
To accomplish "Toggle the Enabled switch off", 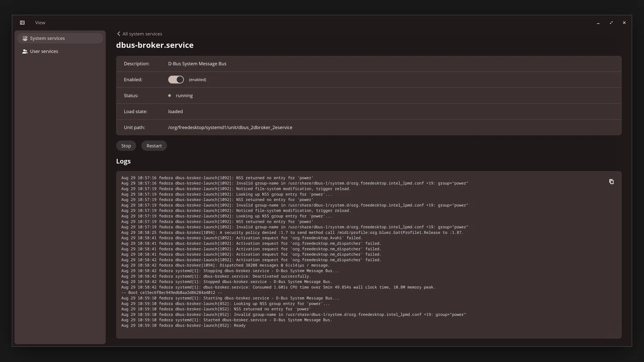I will tap(176, 80).
